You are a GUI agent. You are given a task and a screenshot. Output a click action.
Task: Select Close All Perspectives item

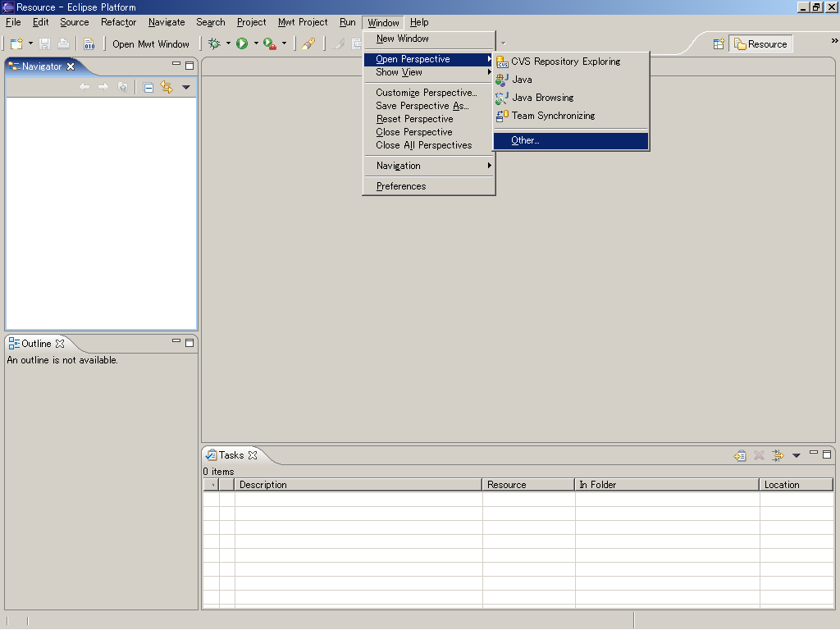[428, 145]
